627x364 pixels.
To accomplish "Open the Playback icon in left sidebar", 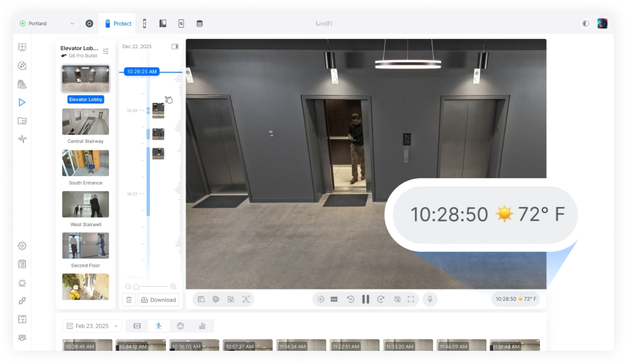I will (x=22, y=102).
